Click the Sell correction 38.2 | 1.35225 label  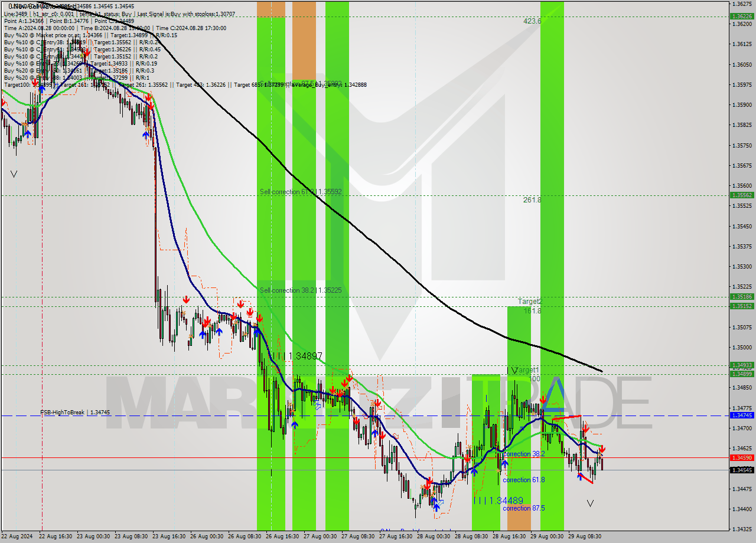pyautogui.click(x=301, y=290)
